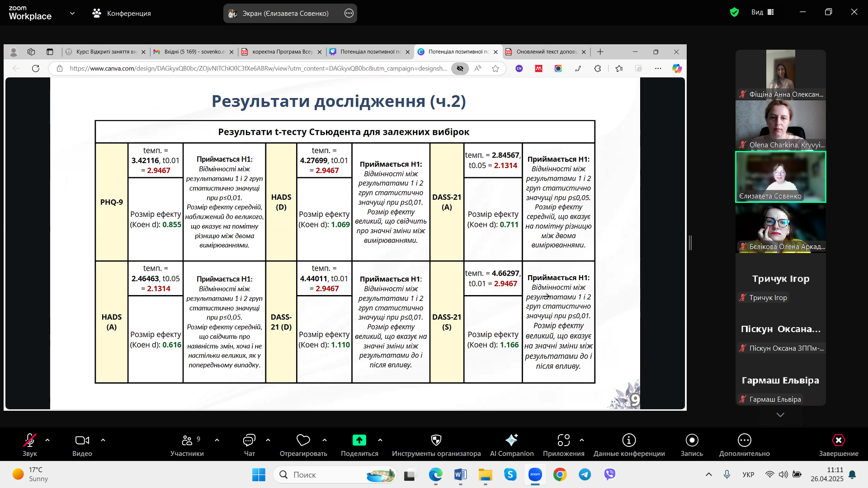Open AI Companion in Zoom toolbar
The width and height of the screenshot is (868, 488).
(511, 441)
